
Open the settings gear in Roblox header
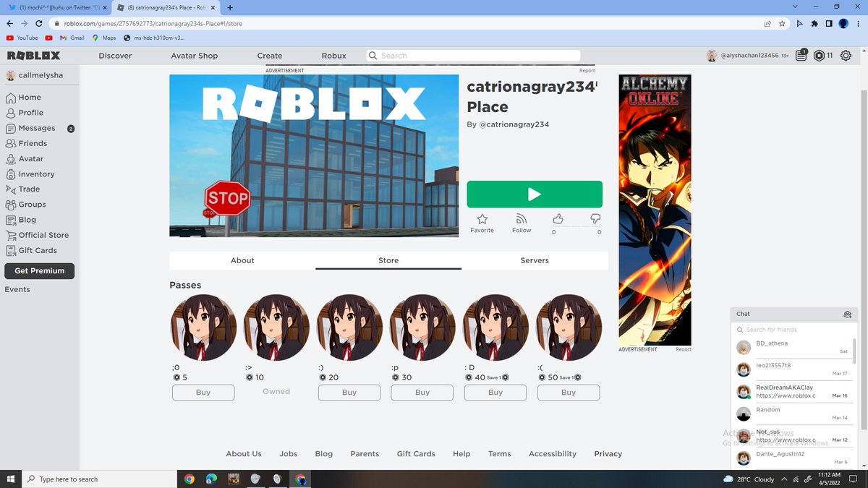pyautogui.click(x=846, y=56)
